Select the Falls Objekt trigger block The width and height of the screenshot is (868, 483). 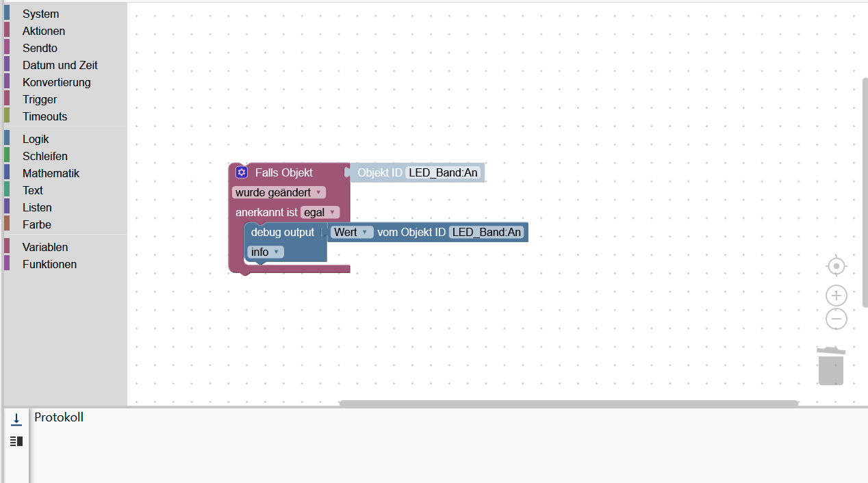click(x=284, y=172)
